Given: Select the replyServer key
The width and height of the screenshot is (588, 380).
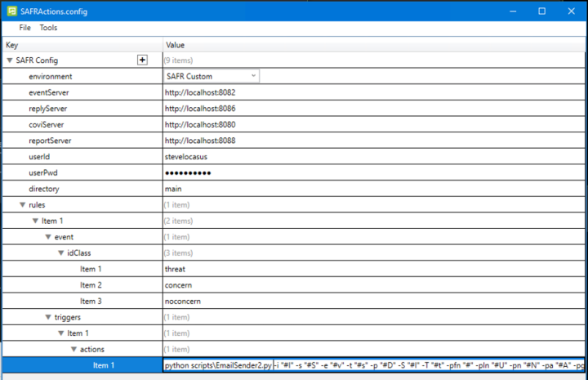Looking at the screenshot, I should [47, 109].
